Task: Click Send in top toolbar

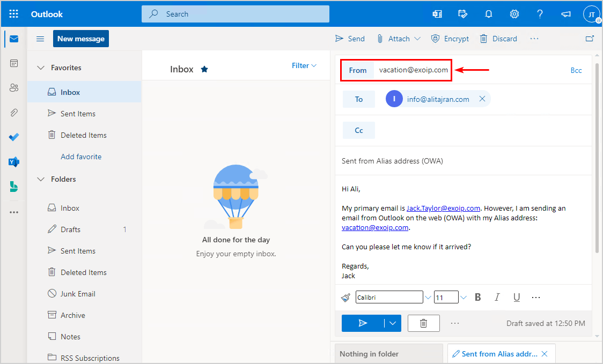Action: [350, 39]
